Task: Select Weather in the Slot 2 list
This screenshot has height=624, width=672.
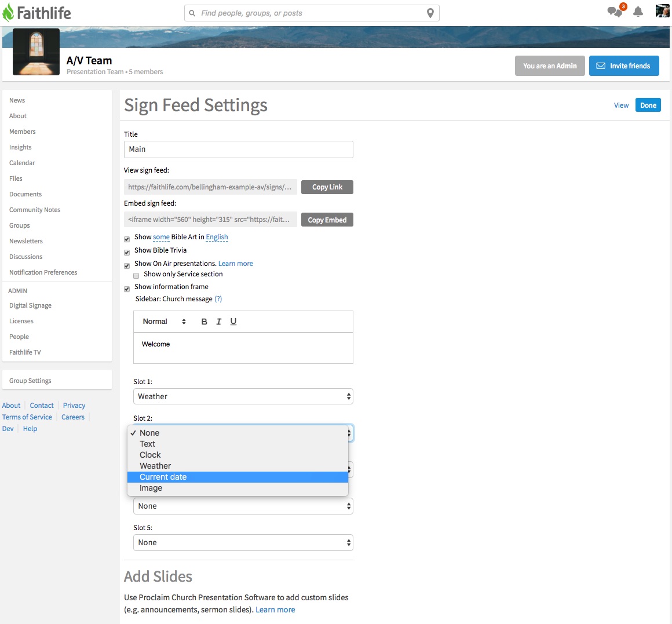Action: coord(238,466)
